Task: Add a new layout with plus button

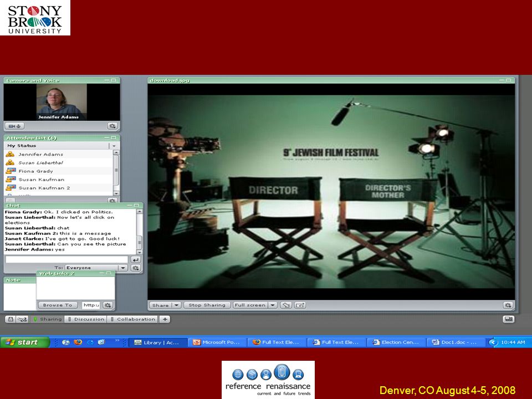Action: point(165,319)
